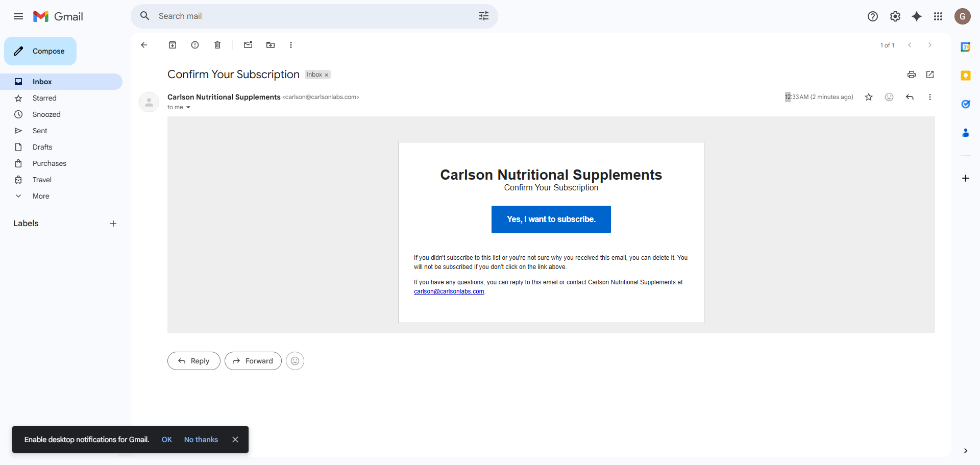980x465 pixels.
Task: Focus the Search mail field
Action: point(314,16)
